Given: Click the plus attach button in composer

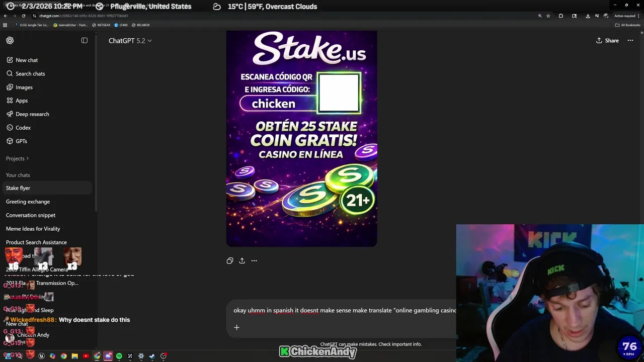Looking at the screenshot, I should tap(236, 327).
